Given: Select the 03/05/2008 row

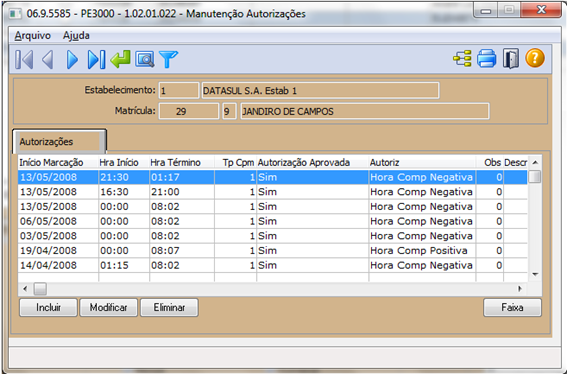Looking at the screenshot, I should tap(273, 236).
